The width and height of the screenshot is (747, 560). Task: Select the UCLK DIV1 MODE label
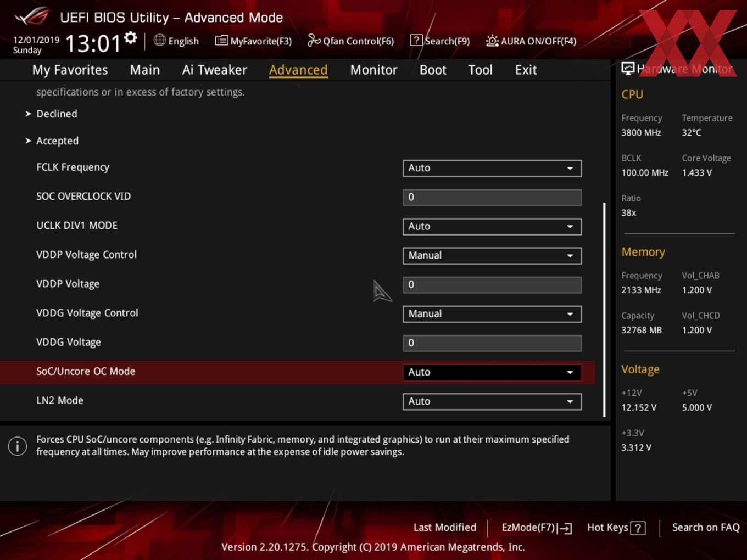[x=77, y=225]
